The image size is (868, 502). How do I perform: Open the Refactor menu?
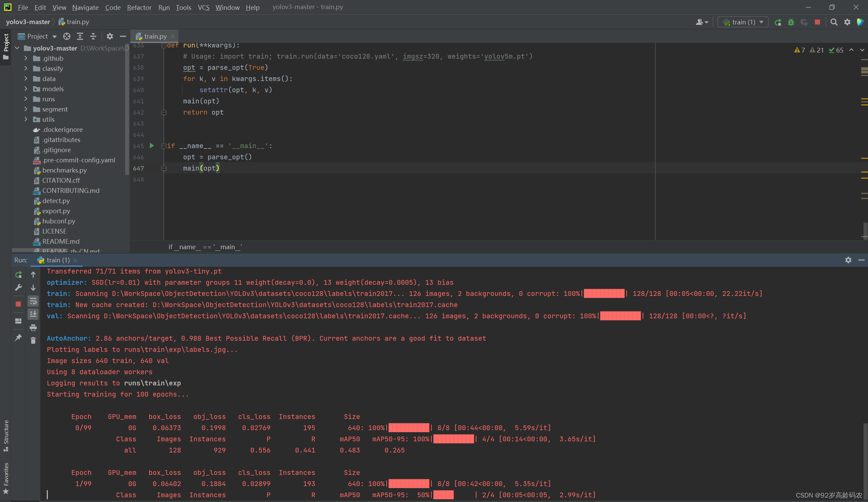[x=139, y=7]
